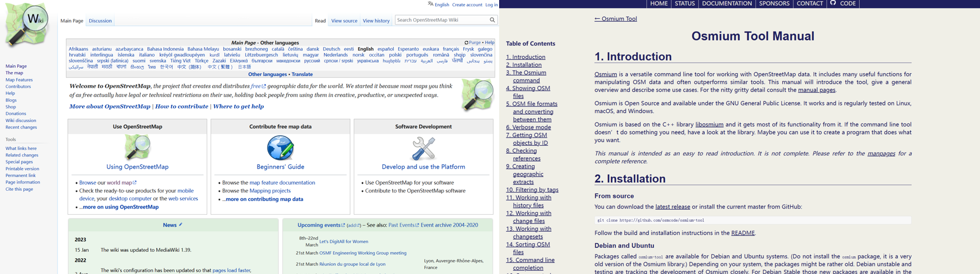The height and width of the screenshot is (274, 980).
Task: Click the search magnifier icon in the wiki
Action: [492, 20]
